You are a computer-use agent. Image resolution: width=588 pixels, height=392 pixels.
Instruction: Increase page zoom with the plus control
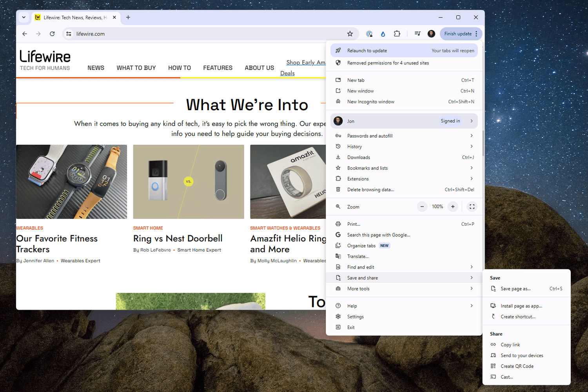click(453, 207)
